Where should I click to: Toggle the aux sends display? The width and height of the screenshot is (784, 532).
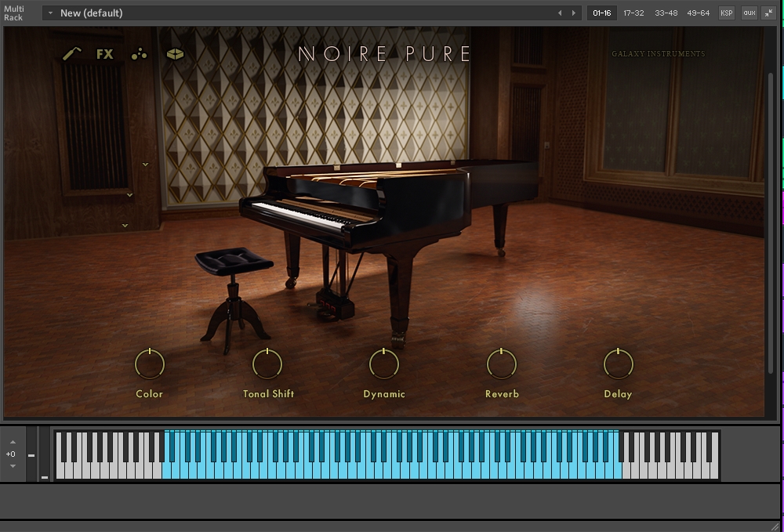pos(749,13)
